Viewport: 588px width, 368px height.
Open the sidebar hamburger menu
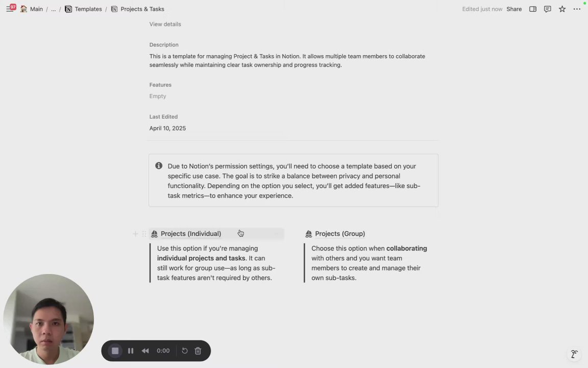pos(9,9)
